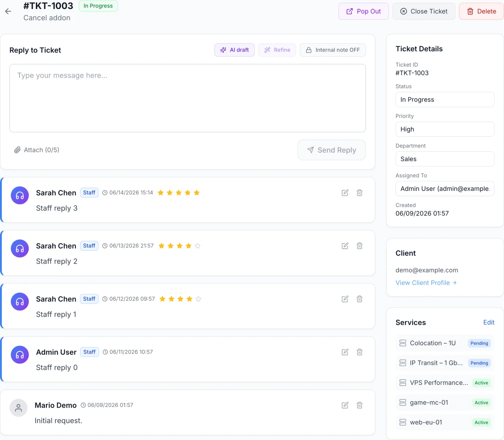Select the Colocation – 1U service
The width and height of the screenshot is (504, 440).
click(445, 343)
